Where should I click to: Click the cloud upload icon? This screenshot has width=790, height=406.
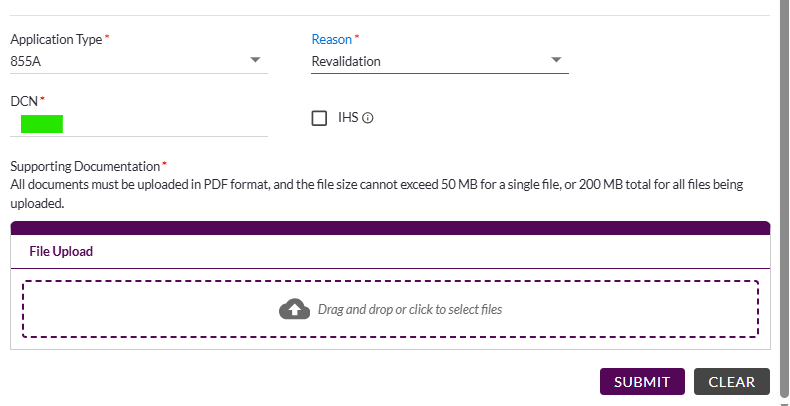click(x=294, y=309)
